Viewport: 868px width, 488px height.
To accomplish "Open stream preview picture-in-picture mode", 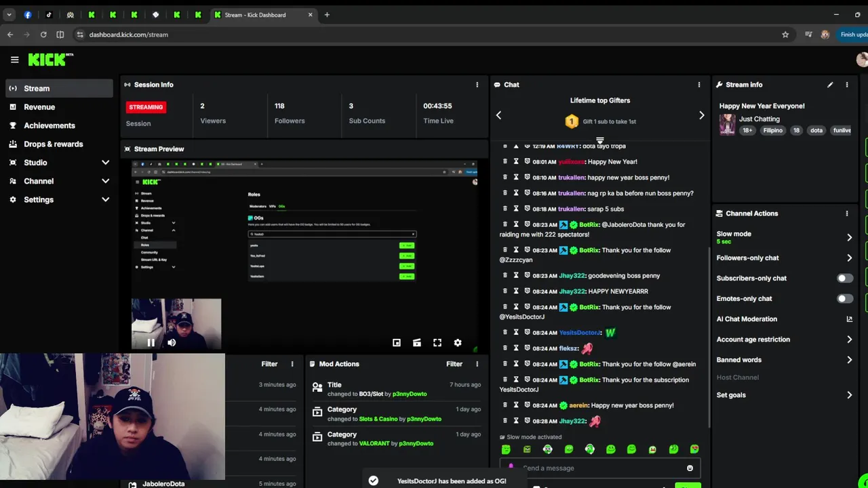I will pos(397,343).
